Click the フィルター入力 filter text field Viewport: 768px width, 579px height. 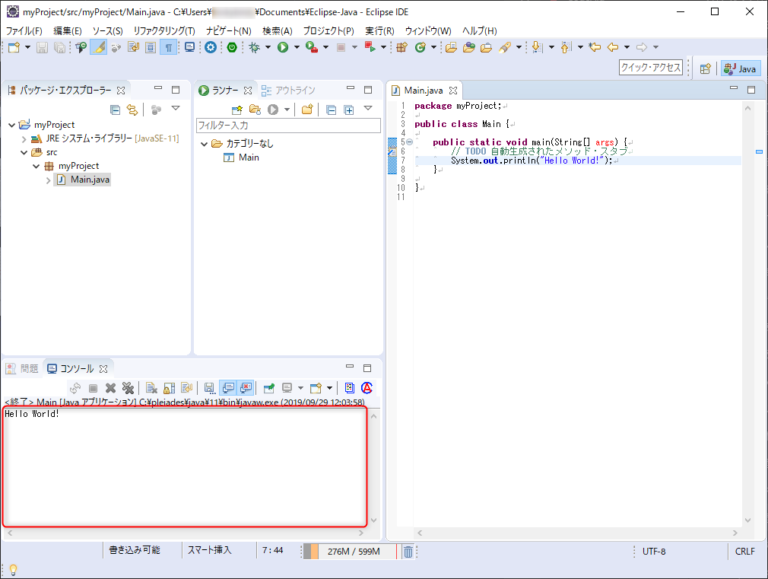(x=287, y=125)
